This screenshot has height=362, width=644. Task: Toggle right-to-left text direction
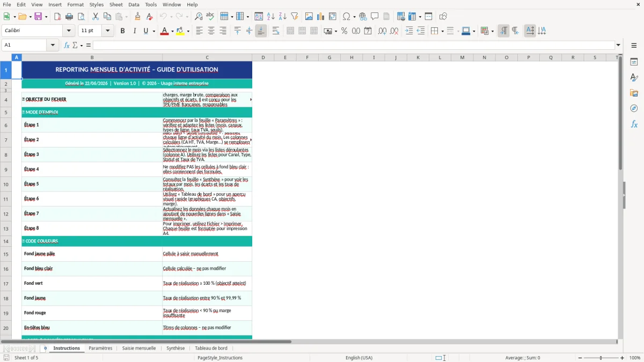point(515,31)
